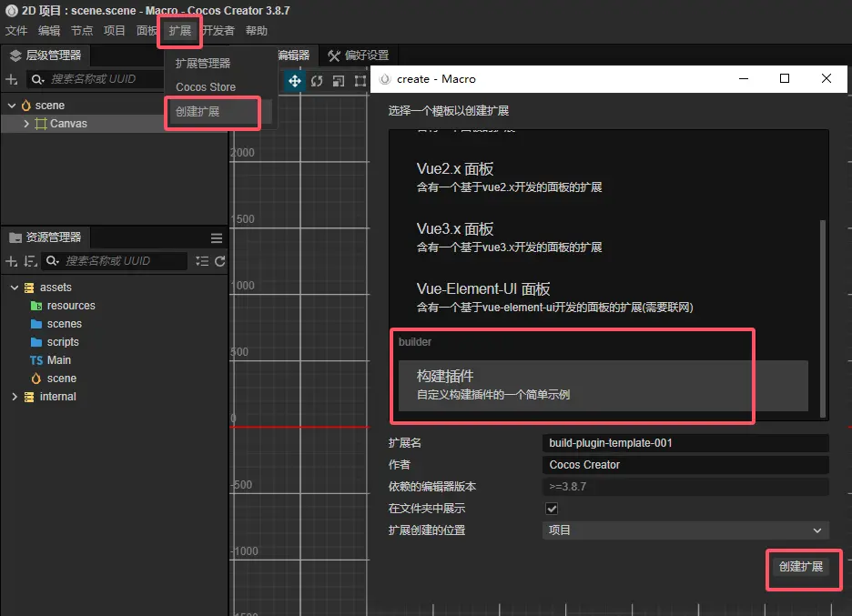Viewport: 852px width, 616px height.
Task: Select the scene asset file
Action: [61, 379]
